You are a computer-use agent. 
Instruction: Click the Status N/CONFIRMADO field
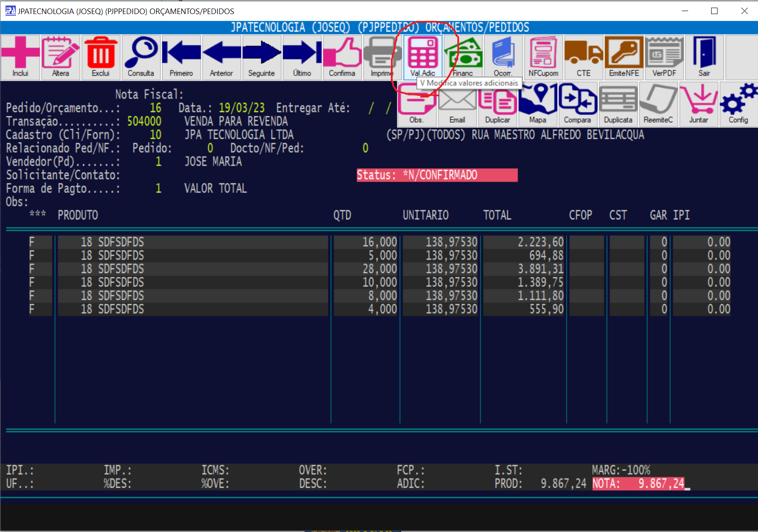pos(437,175)
